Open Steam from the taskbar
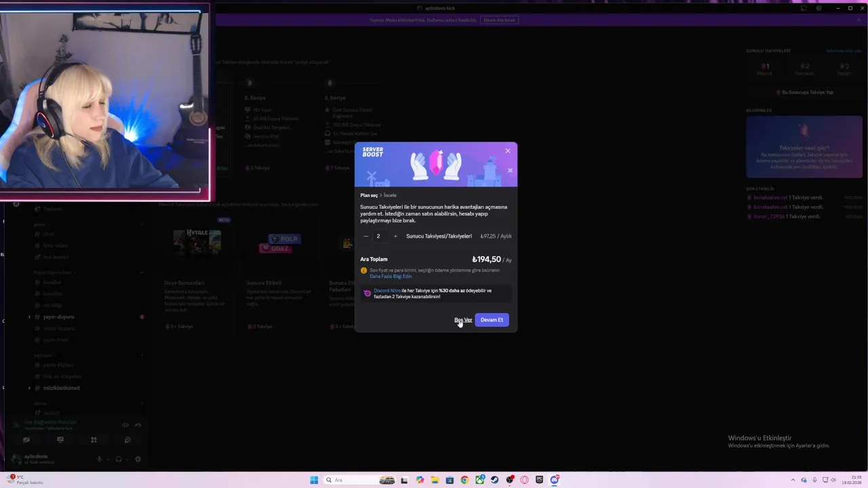Viewport: 868px width, 488px height. (x=494, y=480)
